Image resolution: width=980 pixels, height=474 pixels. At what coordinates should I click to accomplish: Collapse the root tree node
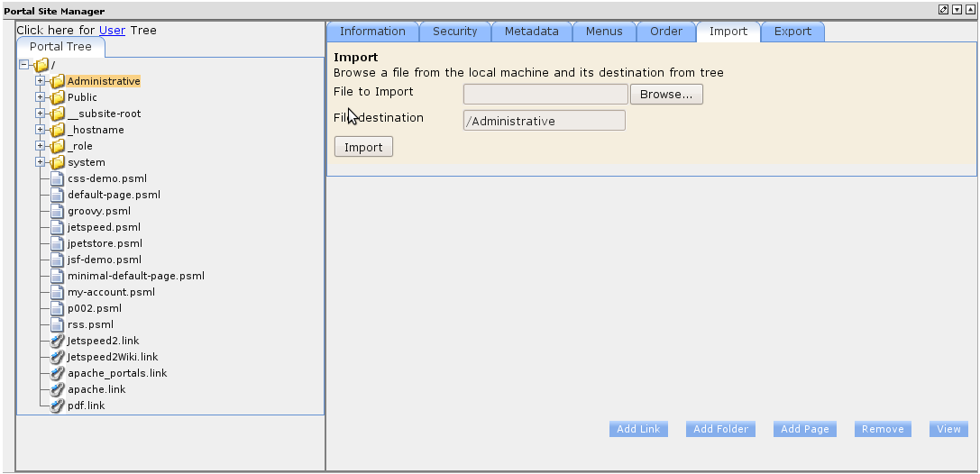(24, 65)
